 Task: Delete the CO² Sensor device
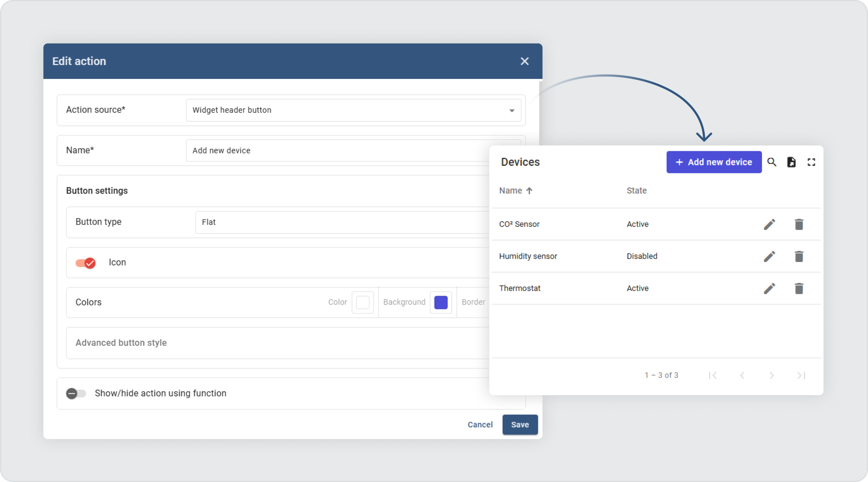tap(799, 224)
